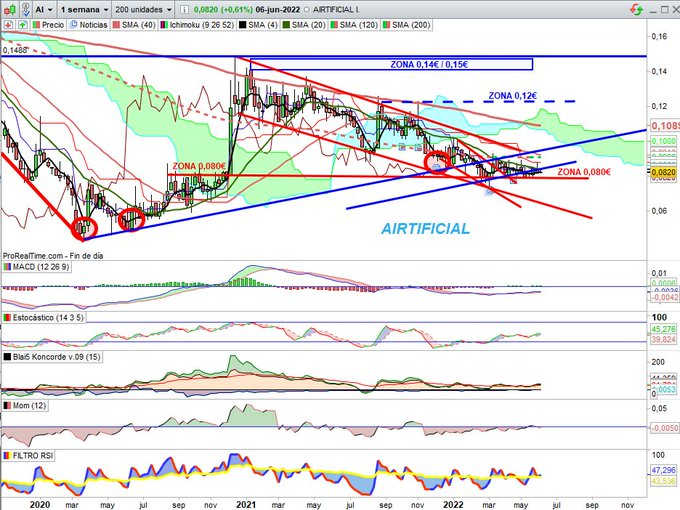Click the Noticias document icon
680x510 pixels.
click(74, 25)
